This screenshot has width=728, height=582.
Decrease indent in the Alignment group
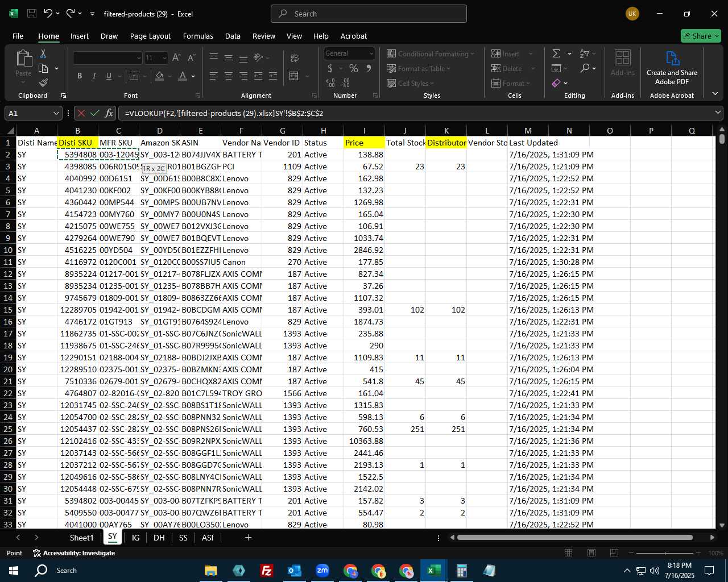(x=258, y=76)
